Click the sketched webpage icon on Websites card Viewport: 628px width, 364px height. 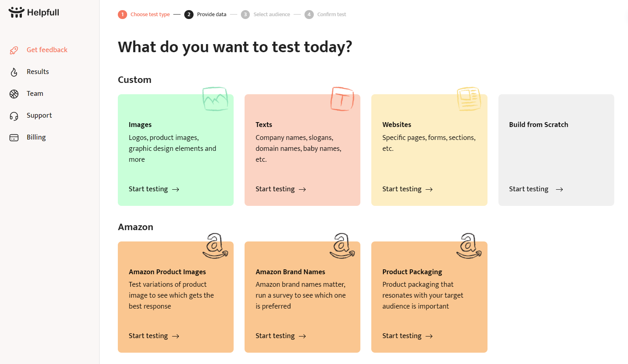coord(469,99)
